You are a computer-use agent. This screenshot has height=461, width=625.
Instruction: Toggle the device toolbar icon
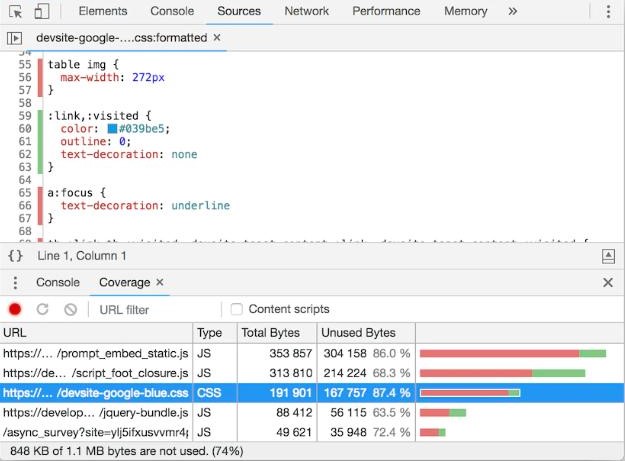(41, 12)
